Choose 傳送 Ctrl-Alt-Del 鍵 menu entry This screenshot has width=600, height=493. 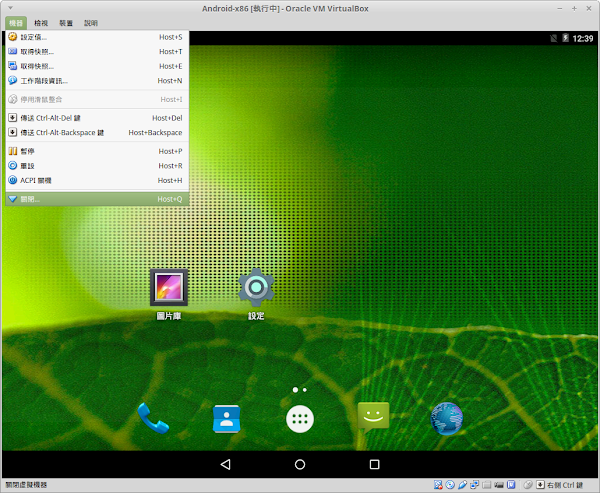[x=97, y=118]
